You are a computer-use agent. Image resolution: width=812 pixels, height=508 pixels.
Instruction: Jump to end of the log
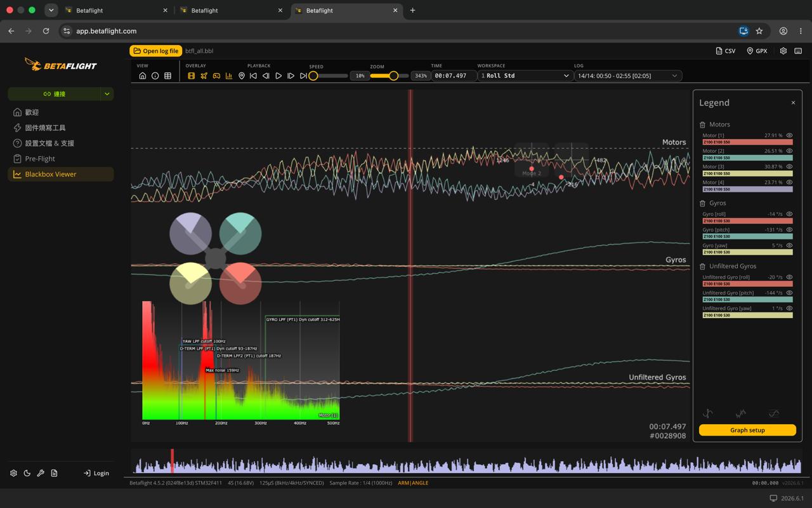[303, 76]
